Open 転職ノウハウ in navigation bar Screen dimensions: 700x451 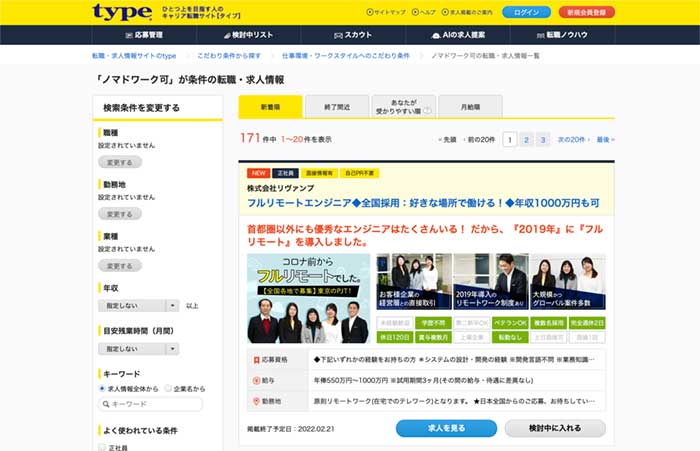point(562,35)
